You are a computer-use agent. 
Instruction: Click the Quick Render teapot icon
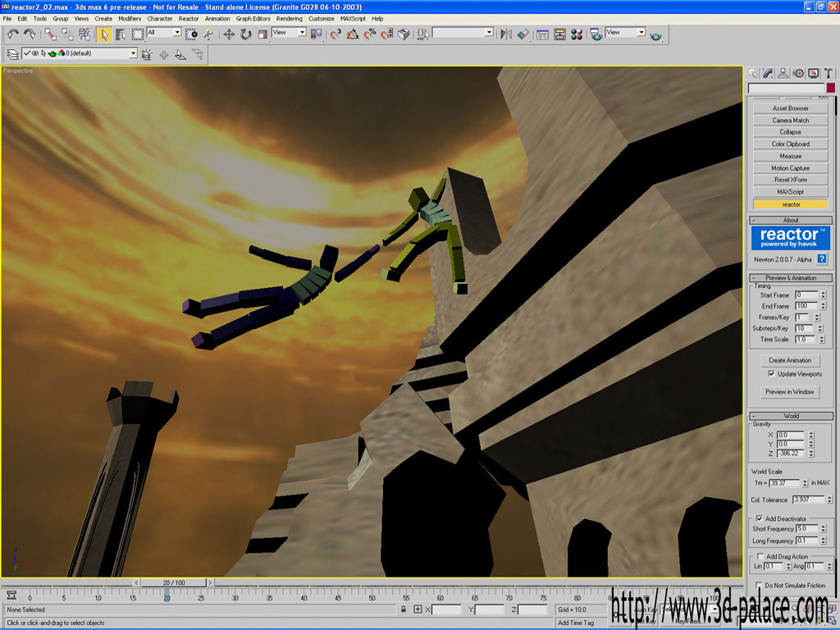(x=655, y=36)
